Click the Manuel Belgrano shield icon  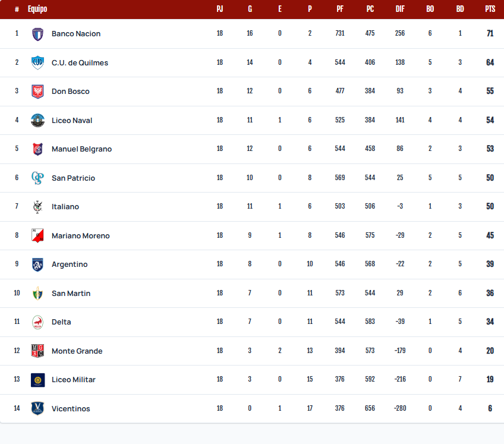(37, 149)
